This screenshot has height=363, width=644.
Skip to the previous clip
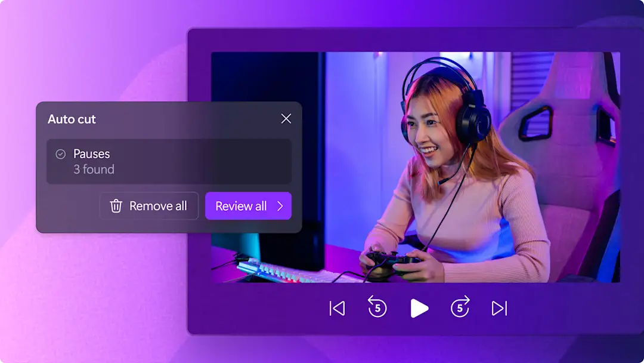pos(336,308)
